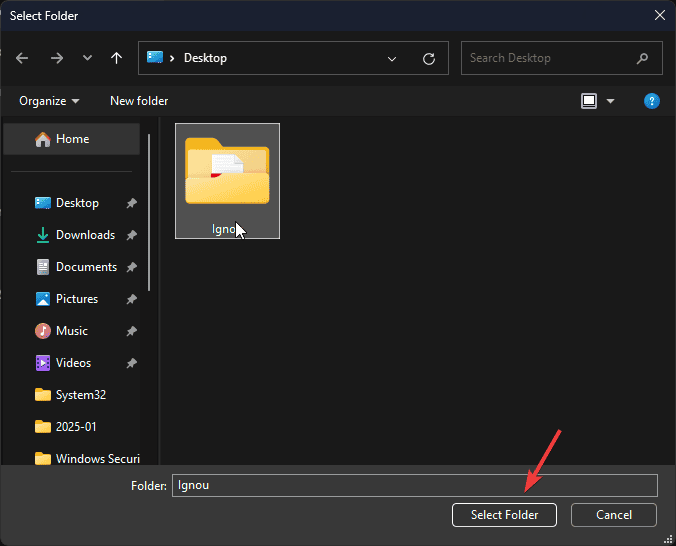The width and height of the screenshot is (676, 546).
Task: Unpin Desktop using its pin icon
Action: [x=131, y=203]
